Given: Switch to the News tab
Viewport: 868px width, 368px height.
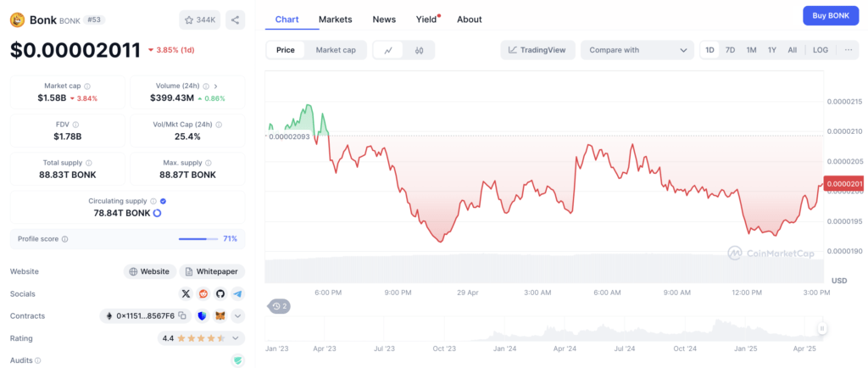Looking at the screenshot, I should pos(384,20).
